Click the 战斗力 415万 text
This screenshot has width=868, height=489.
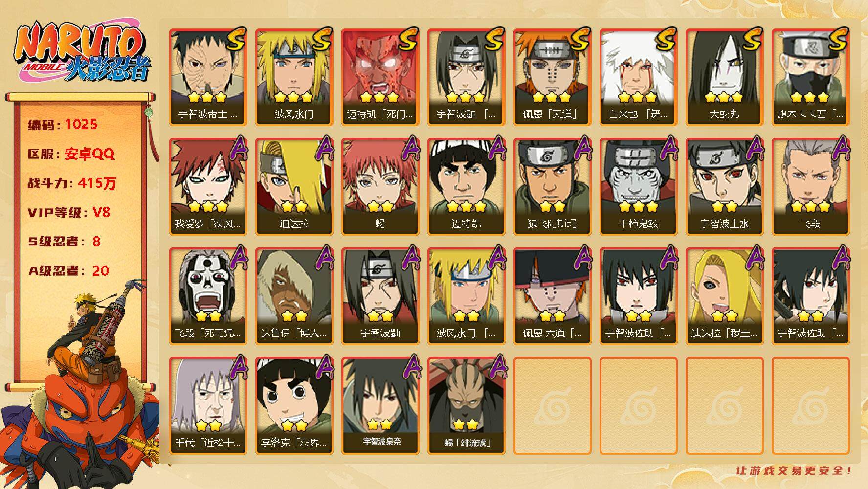click(72, 183)
